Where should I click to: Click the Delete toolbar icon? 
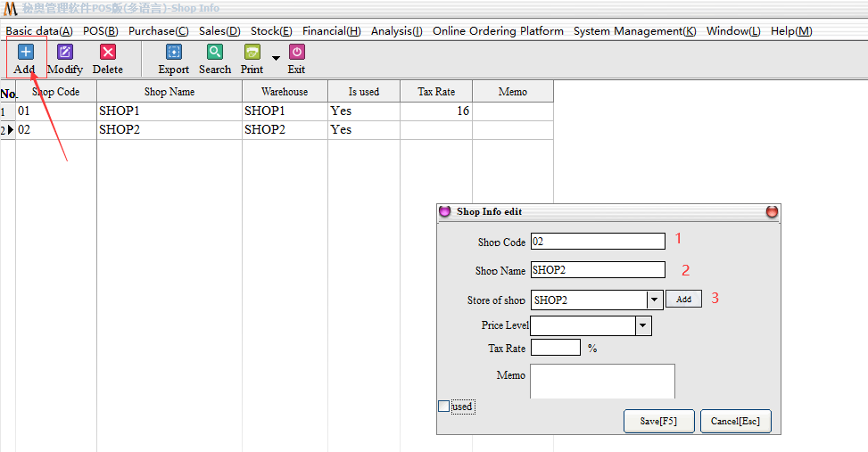point(108,53)
